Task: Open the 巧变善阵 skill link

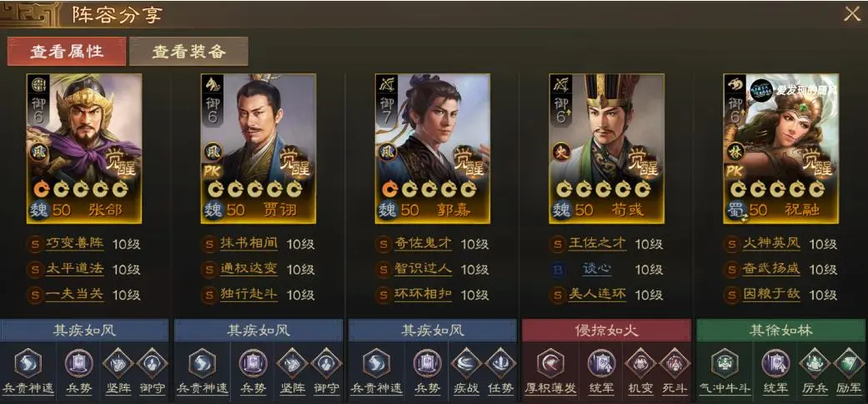Action: click(75, 244)
